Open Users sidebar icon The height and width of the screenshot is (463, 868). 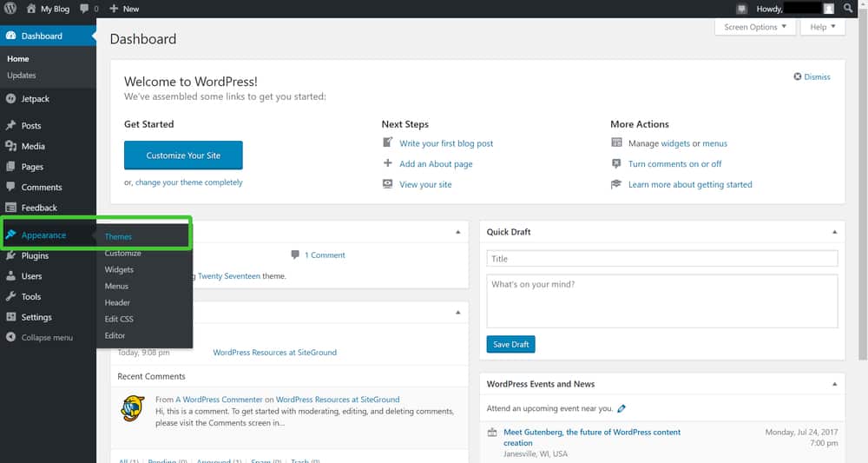tap(10, 276)
